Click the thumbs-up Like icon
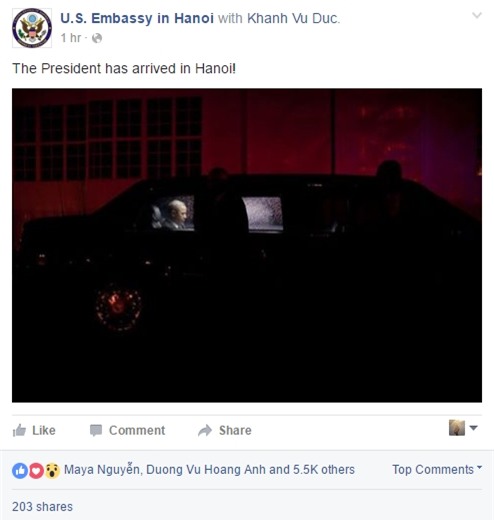This screenshot has width=494, height=520. click(x=19, y=430)
